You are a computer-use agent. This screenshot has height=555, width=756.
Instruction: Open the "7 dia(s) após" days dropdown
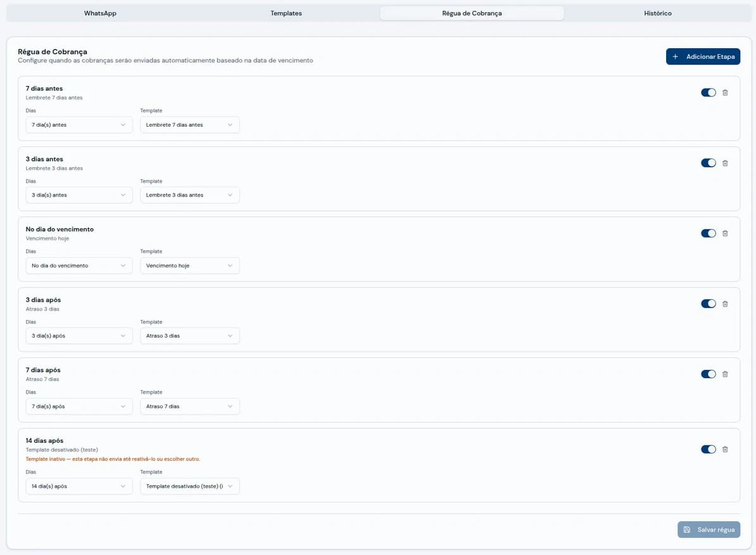tap(79, 406)
